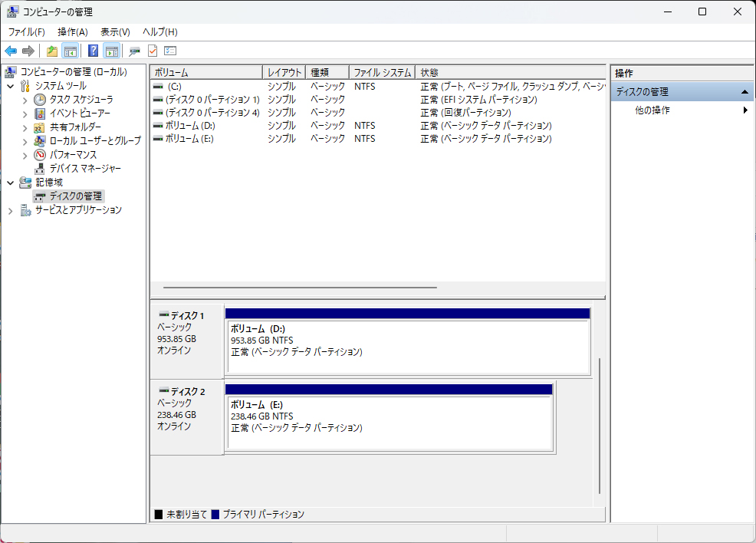Image resolution: width=756 pixels, height=543 pixels.
Task: Open the 表示(V) menu
Action: [x=115, y=31]
